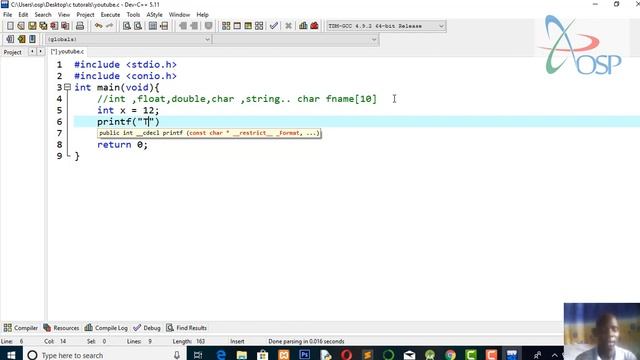Click the Compile & Run toolbar icon
This screenshot has width=640, height=360.
pos(248,26)
